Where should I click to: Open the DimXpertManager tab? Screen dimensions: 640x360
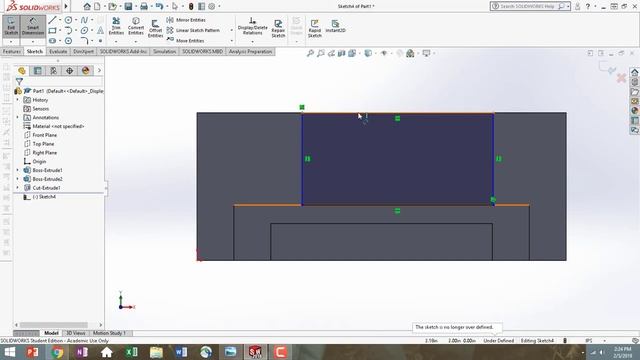coord(69,71)
